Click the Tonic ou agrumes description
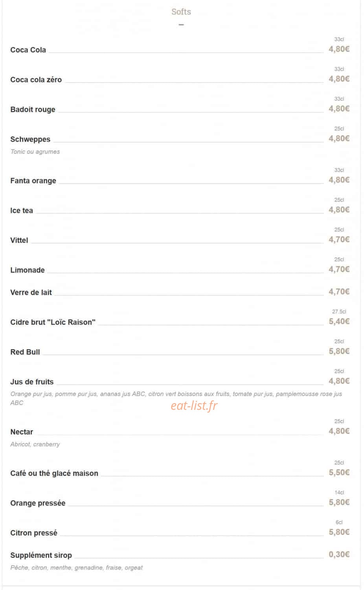This screenshot has width=364, height=590. pyautogui.click(x=35, y=152)
